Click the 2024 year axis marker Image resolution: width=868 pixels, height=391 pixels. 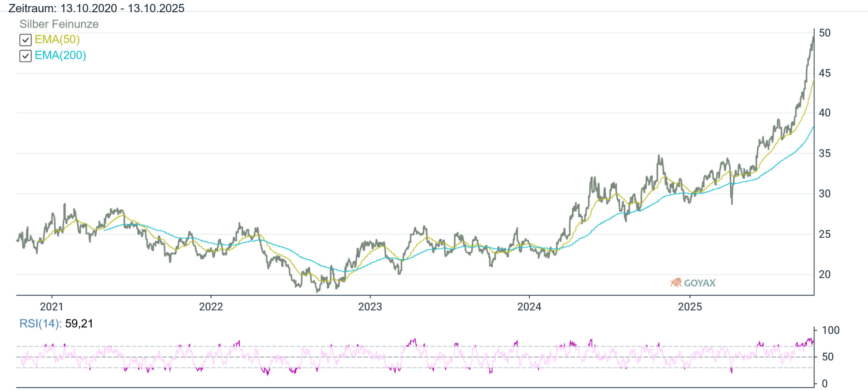point(529,306)
